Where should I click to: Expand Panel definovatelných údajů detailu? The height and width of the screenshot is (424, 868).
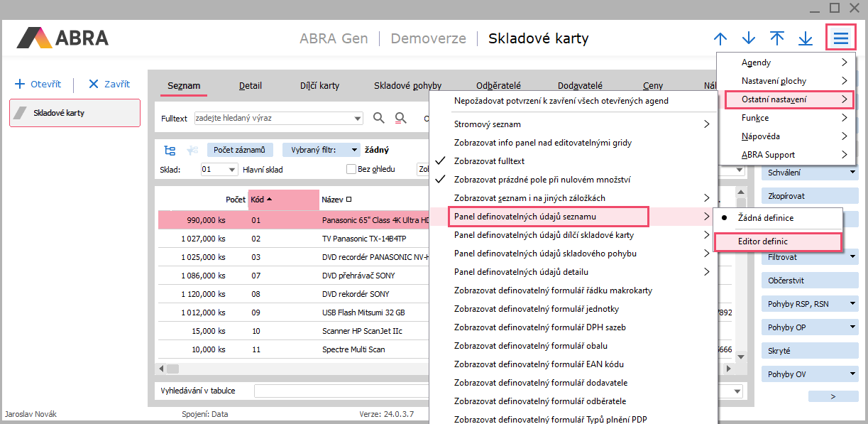573,272
